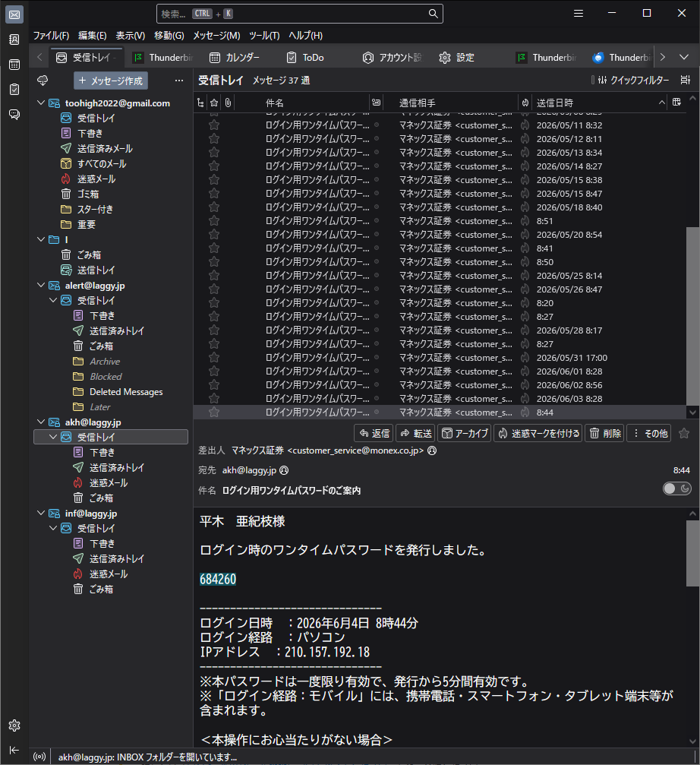
Task: Open the Calendar sidebar icon
Action: [x=14, y=65]
